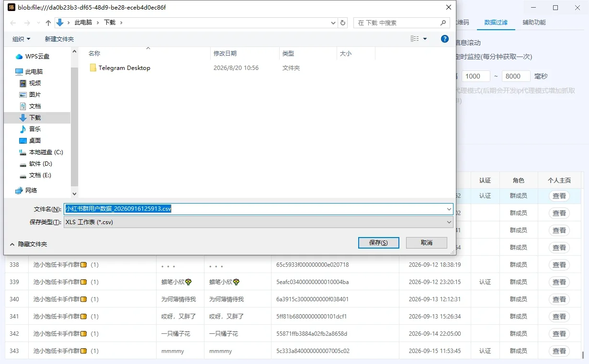This screenshot has height=364, width=589.
Task: Expand the 文件名 dropdown list
Action: 449,209
